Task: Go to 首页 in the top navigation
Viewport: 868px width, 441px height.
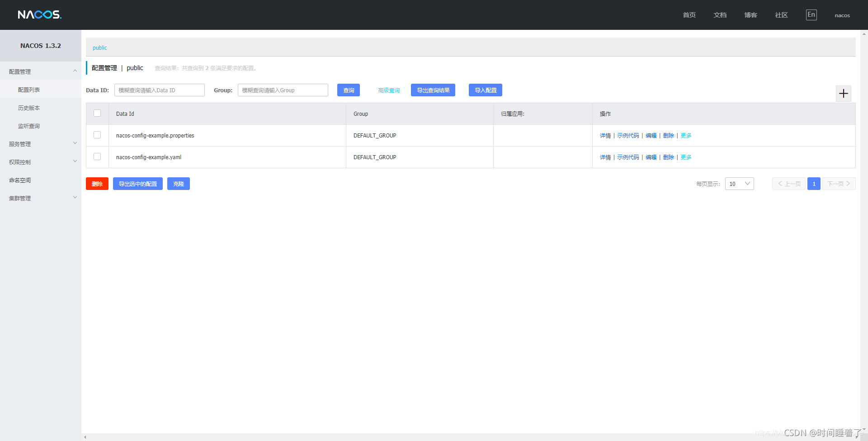Action: pos(689,15)
